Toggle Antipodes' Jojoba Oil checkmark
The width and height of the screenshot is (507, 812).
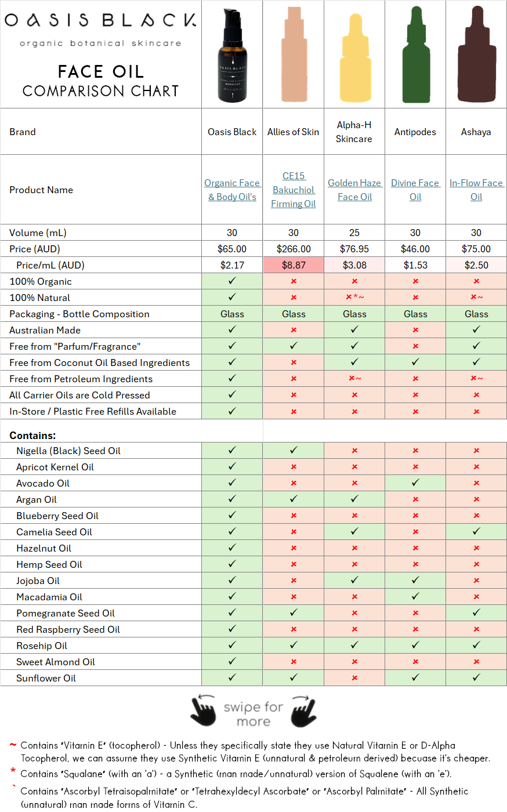415,581
